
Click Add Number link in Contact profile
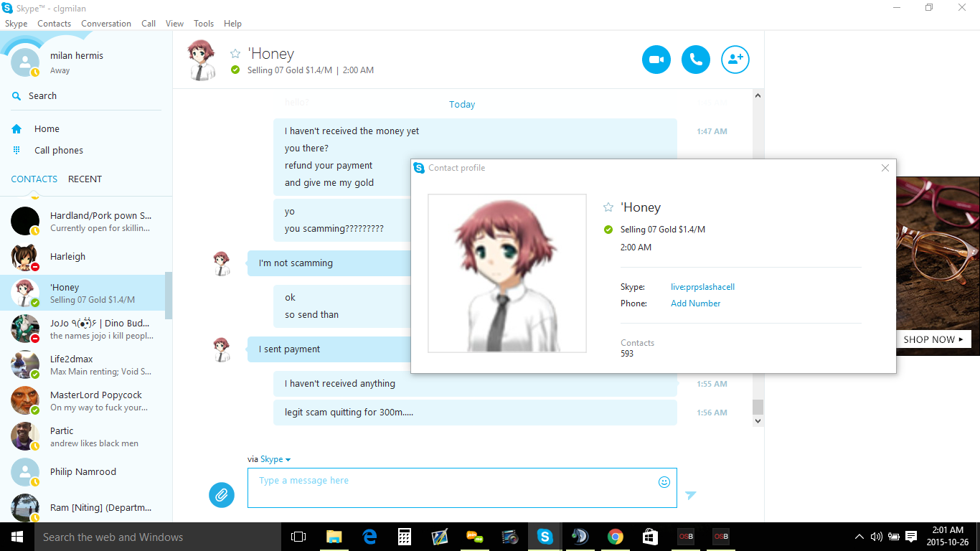[696, 303]
